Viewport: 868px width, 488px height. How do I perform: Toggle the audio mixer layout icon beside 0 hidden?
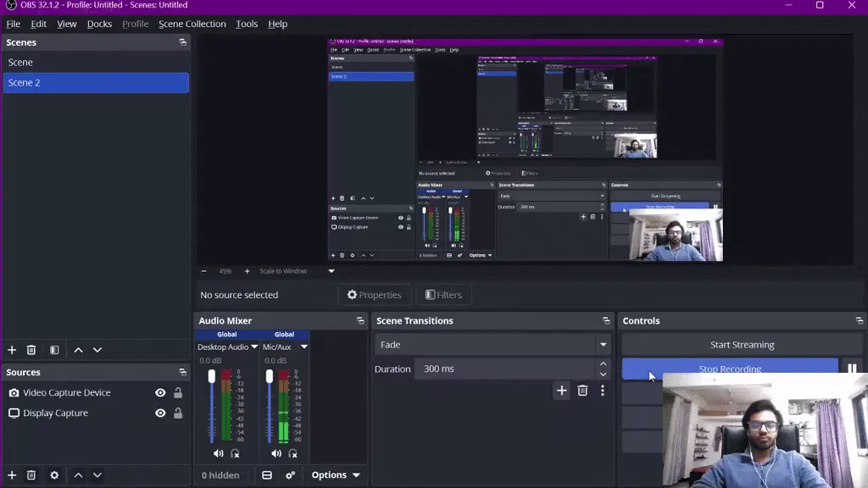tap(267, 474)
